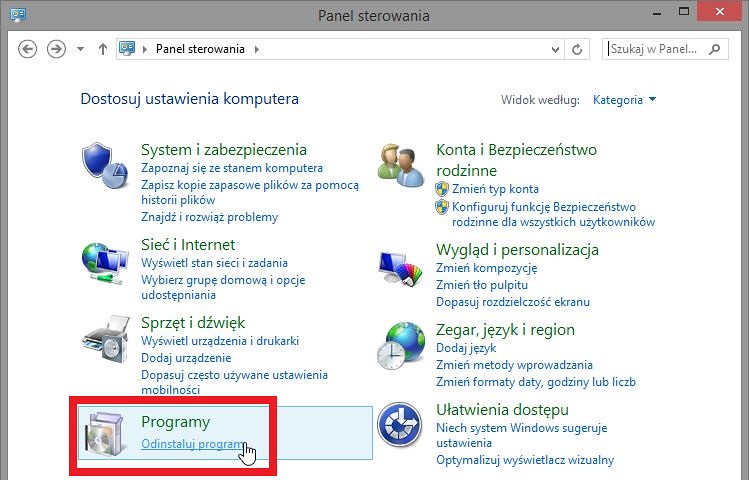Click Odinstaluj program link
This screenshot has height=480, width=749.
tap(192, 444)
